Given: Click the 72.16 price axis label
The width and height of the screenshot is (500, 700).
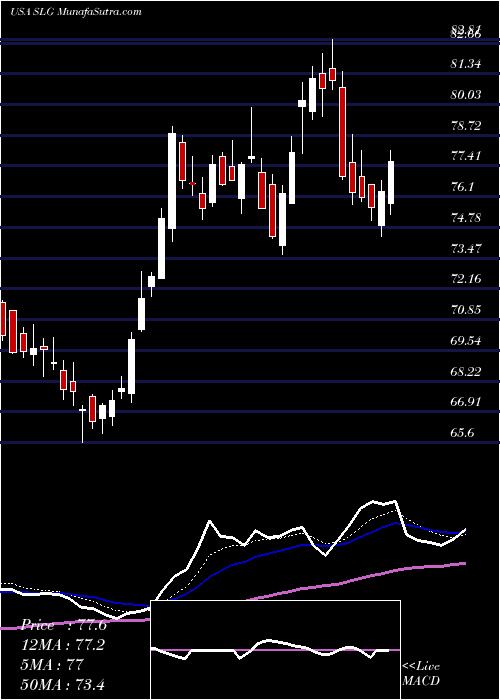Looking at the screenshot, I should (466, 279).
